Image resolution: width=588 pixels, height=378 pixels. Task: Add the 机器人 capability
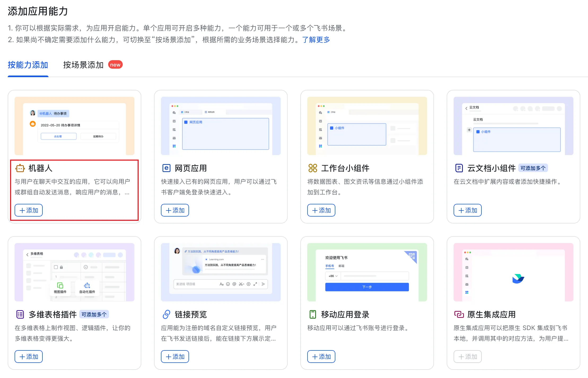[x=29, y=210]
